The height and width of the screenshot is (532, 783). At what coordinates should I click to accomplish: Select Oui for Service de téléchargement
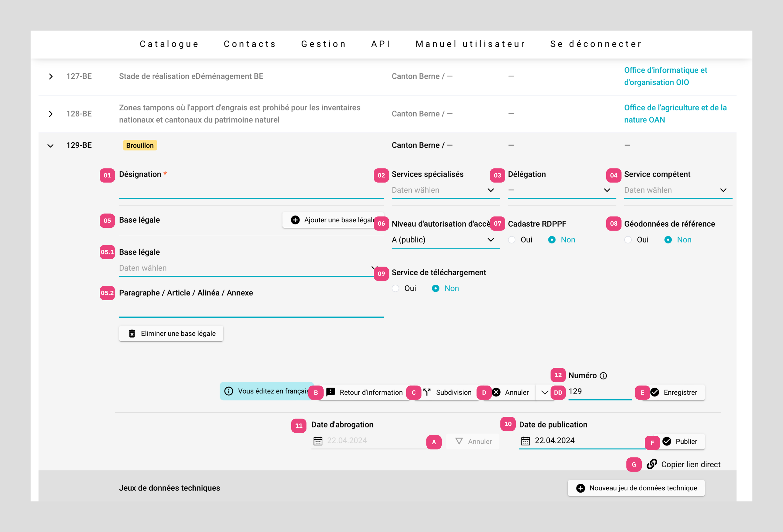pos(395,289)
